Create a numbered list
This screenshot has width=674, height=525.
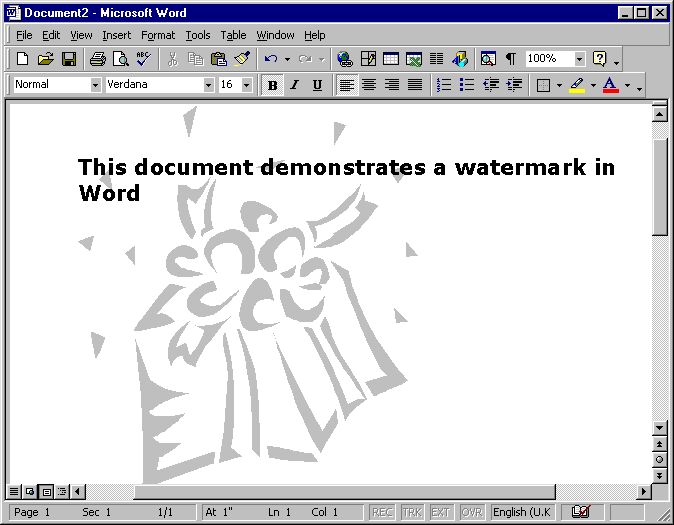coord(444,85)
